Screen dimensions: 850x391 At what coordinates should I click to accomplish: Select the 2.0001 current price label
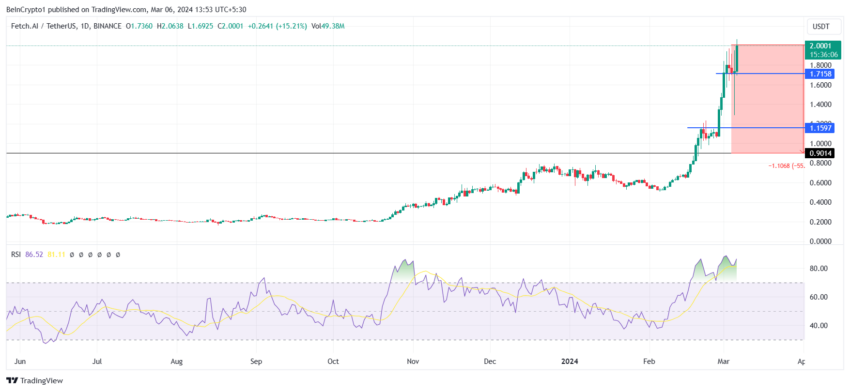819,46
